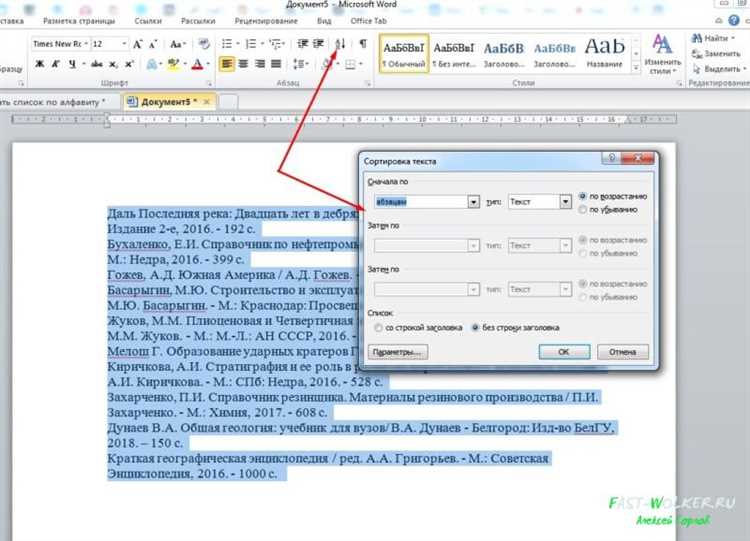
Task: Open line spacing options
Action: pyautogui.click(x=299, y=64)
